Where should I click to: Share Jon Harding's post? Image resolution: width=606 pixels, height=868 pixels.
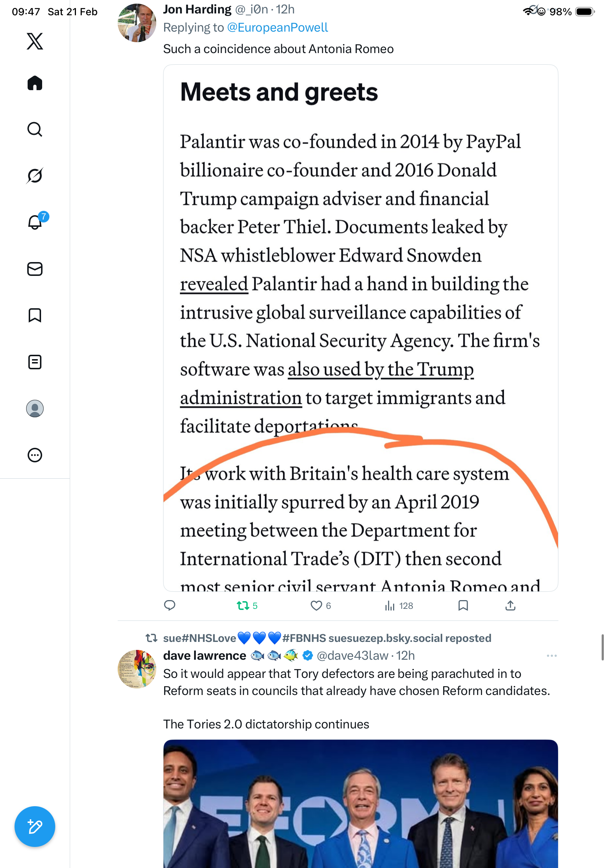[x=510, y=606]
